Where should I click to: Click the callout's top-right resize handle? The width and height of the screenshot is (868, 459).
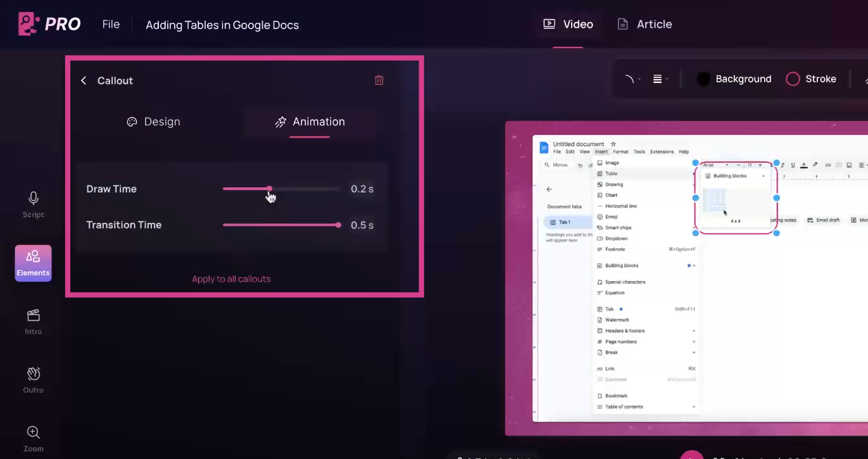pyautogui.click(x=777, y=163)
